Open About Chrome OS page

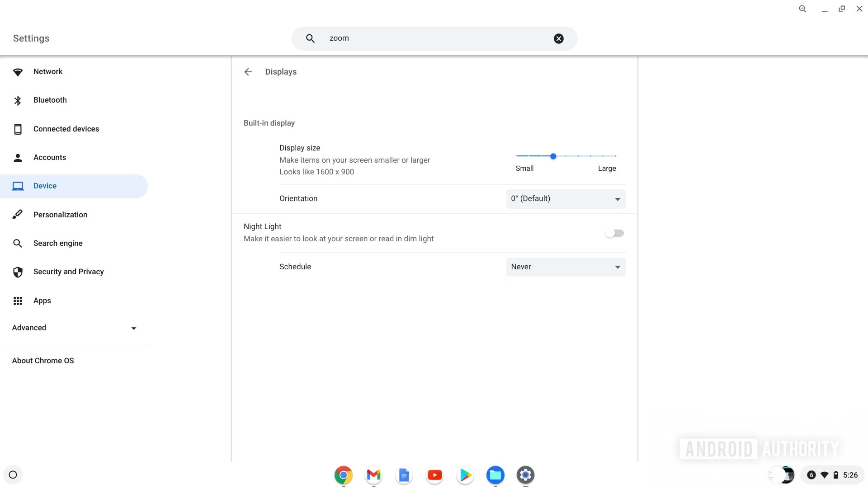click(x=43, y=361)
